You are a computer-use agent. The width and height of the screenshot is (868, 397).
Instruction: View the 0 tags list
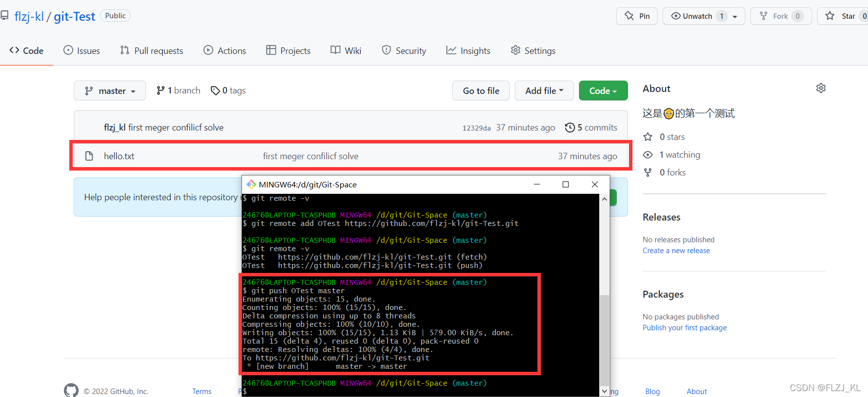pos(228,90)
